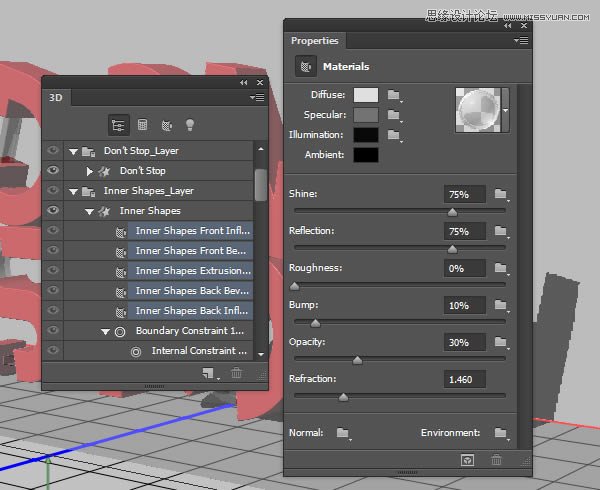The height and width of the screenshot is (490, 600).
Task: Filter 3D panel by lights
Action: click(190, 125)
